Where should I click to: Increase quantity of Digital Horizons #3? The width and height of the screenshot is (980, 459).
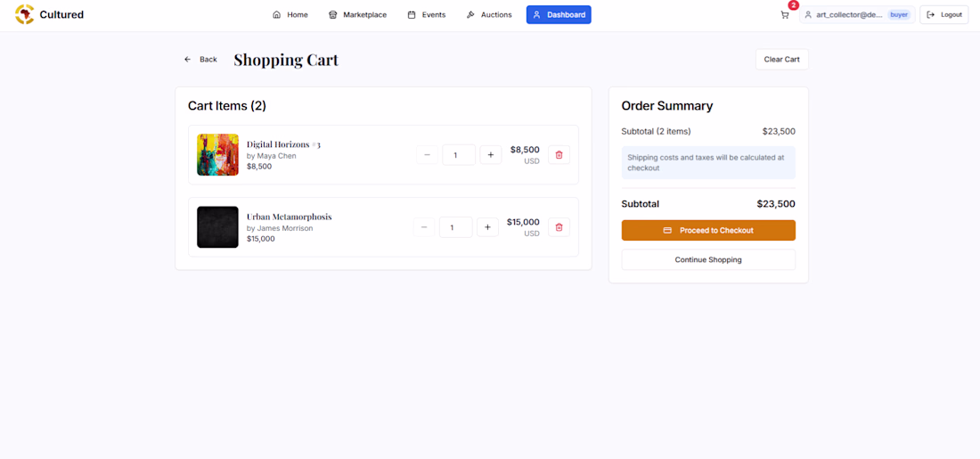point(491,154)
